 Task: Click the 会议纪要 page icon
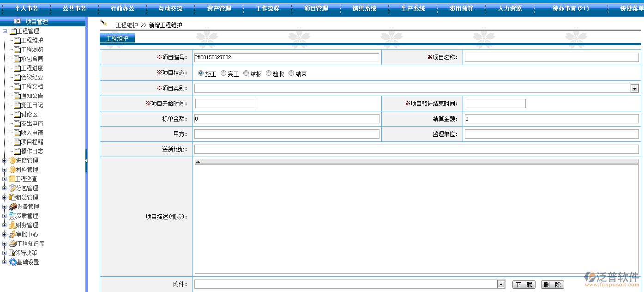[x=18, y=77]
